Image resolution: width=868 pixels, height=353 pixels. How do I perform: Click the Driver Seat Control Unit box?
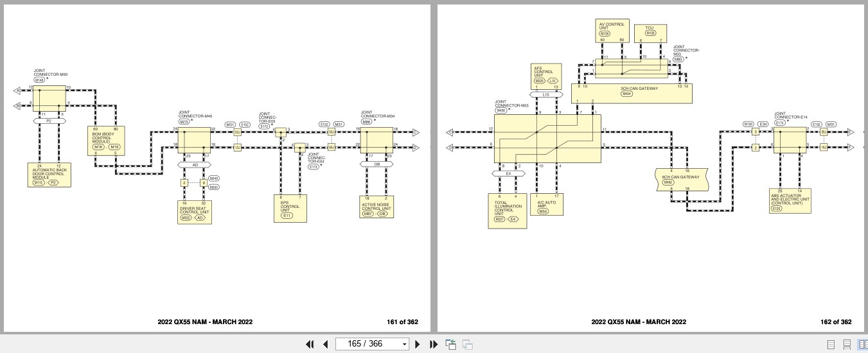click(195, 212)
